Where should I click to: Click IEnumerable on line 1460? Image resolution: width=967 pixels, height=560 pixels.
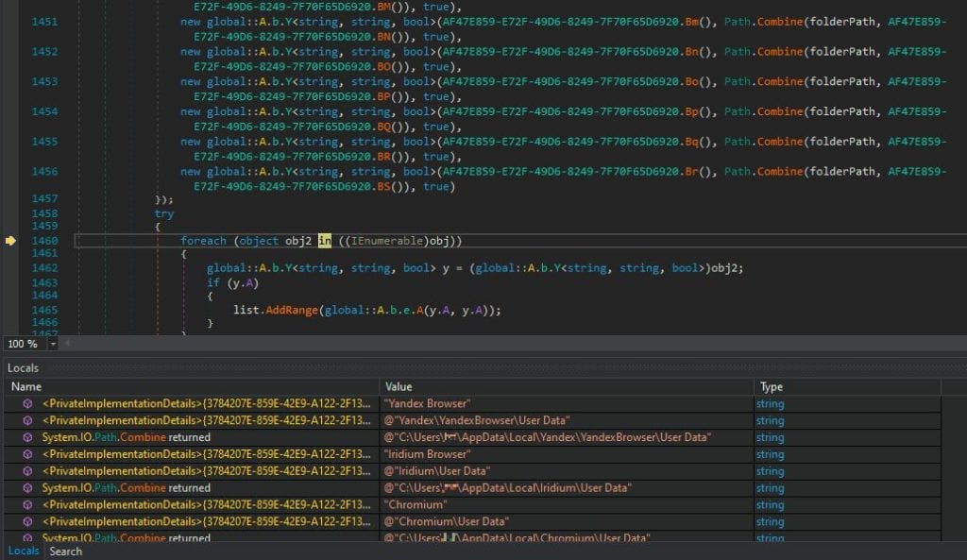point(386,241)
